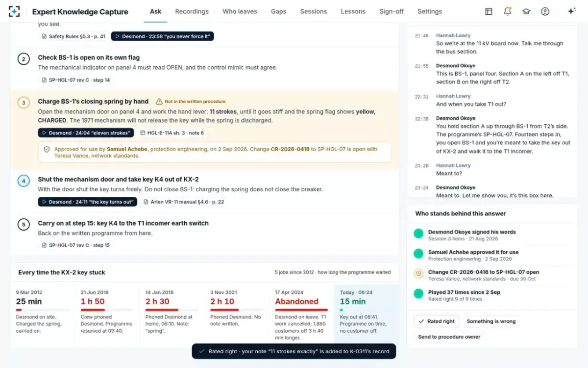Viewport: 588px width, 368px height.
Task: Open 'Safety Rules §5.3 · p. 41' reference
Action: (73, 36)
